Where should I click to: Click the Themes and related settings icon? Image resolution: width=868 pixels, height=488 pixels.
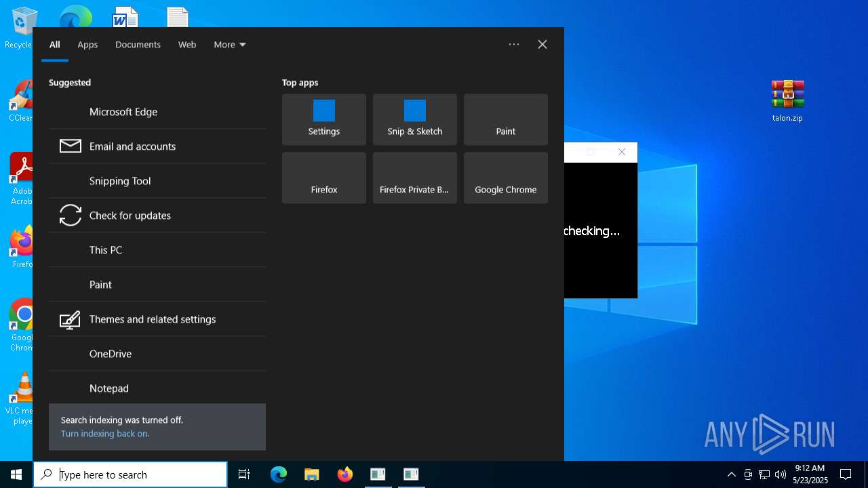tap(71, 319)
